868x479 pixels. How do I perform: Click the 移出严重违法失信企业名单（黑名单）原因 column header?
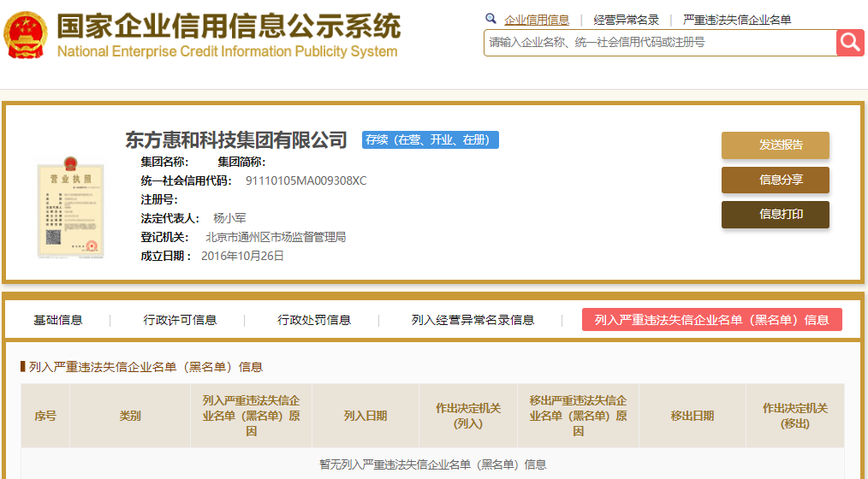coord(578,416)
